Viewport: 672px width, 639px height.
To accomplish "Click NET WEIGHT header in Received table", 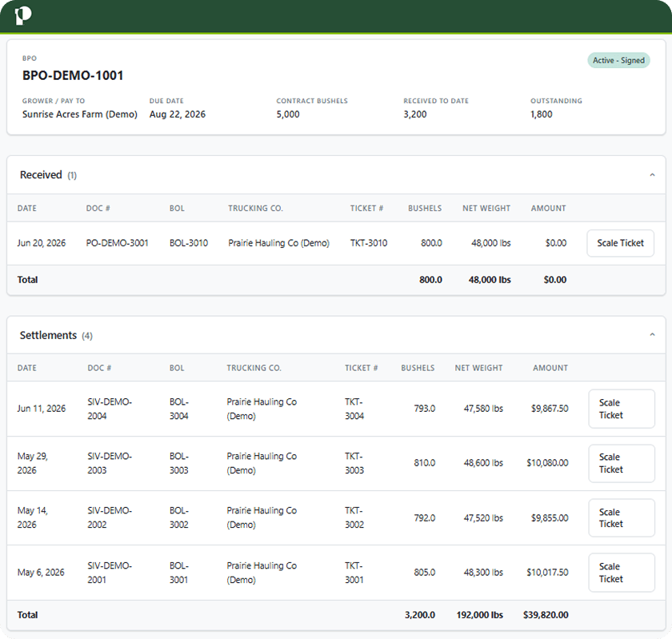I will click(x=486, y=208).
